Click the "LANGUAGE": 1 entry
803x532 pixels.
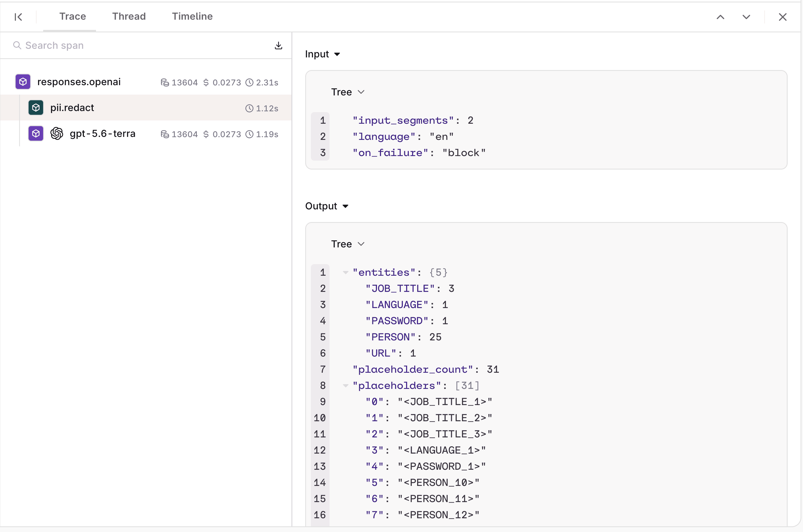coord(407,305)
